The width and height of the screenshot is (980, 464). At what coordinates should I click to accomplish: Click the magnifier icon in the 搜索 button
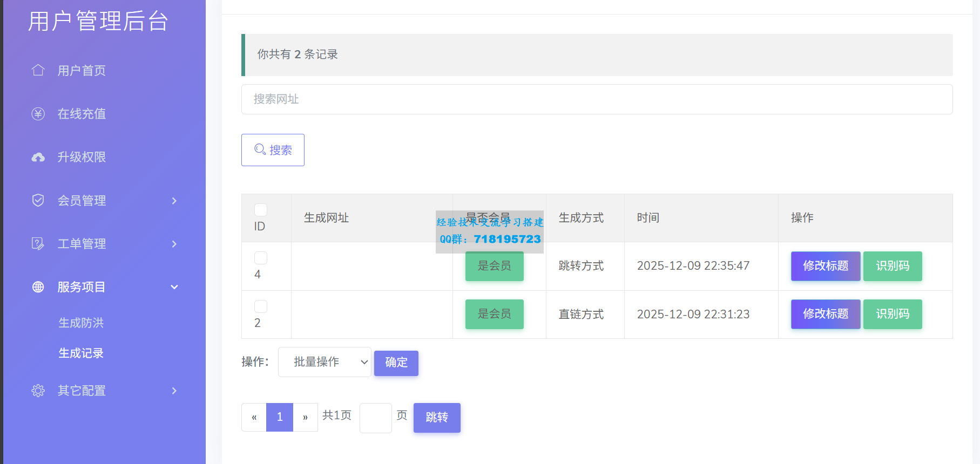(x=260, y=149)
